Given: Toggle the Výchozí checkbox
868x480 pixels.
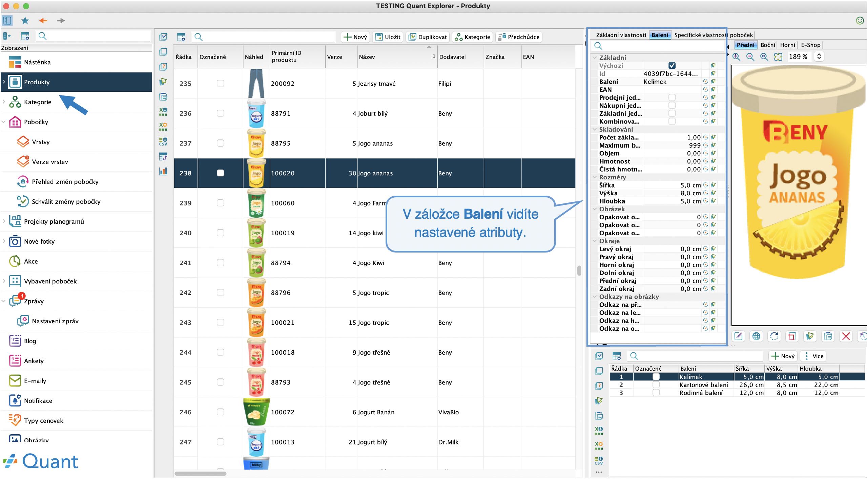Looking at the screenshot, I should tap(672, 66).
